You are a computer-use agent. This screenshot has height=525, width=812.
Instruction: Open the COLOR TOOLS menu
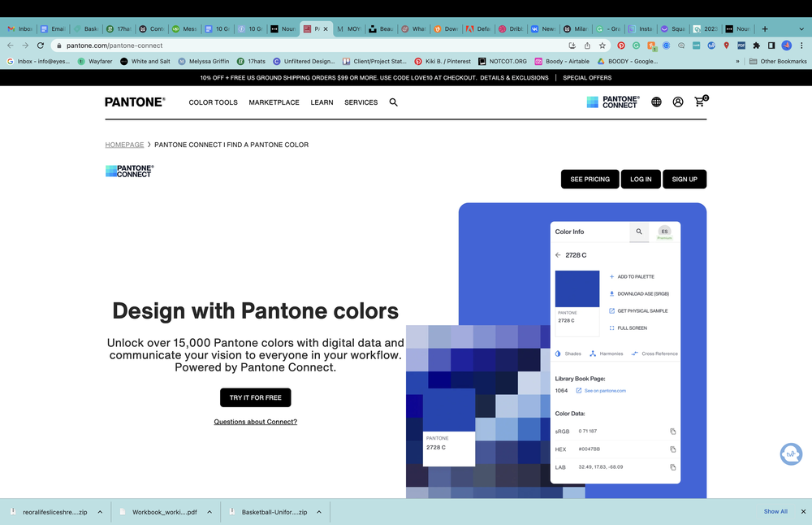tap(214, 102)
